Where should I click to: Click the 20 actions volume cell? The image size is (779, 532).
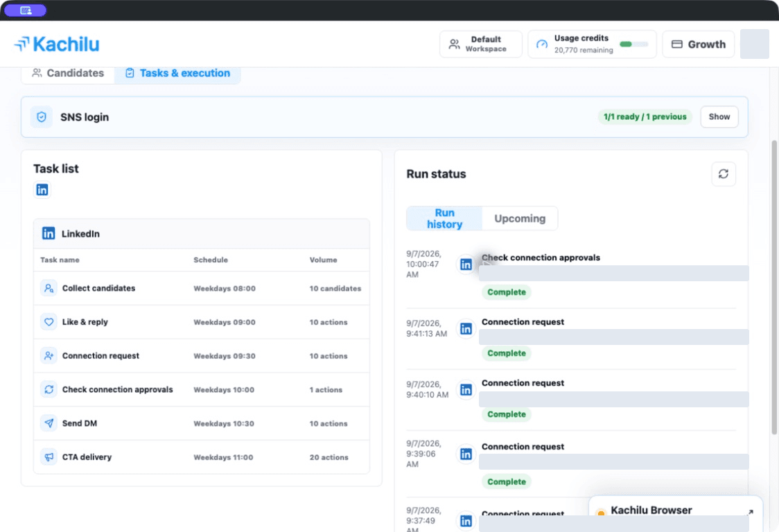point(329,457)
